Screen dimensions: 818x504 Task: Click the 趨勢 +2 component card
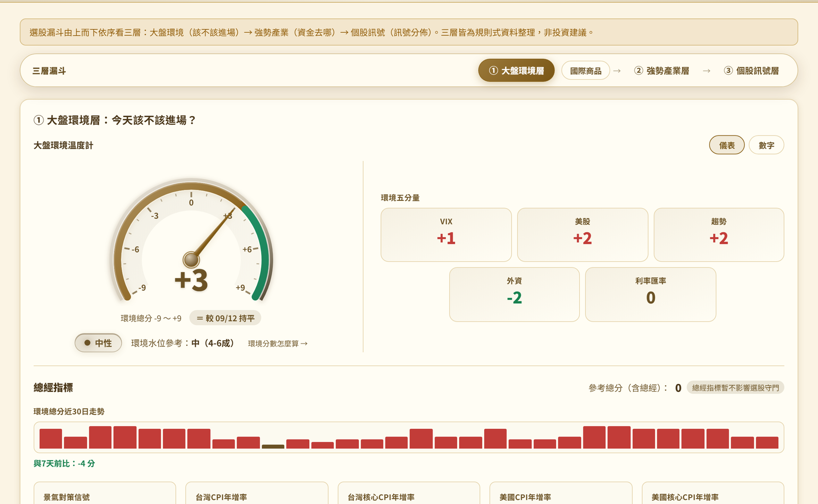tap(719, 235)
